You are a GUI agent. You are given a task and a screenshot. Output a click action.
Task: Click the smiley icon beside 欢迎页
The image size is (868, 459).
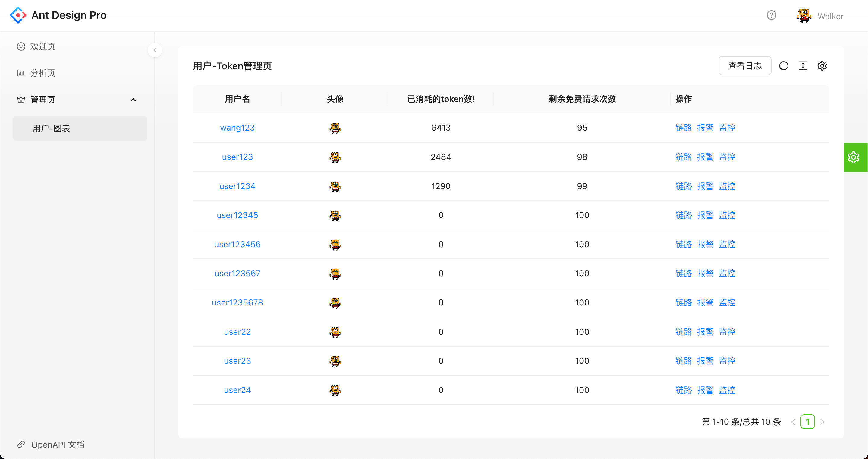click(21, 46)
